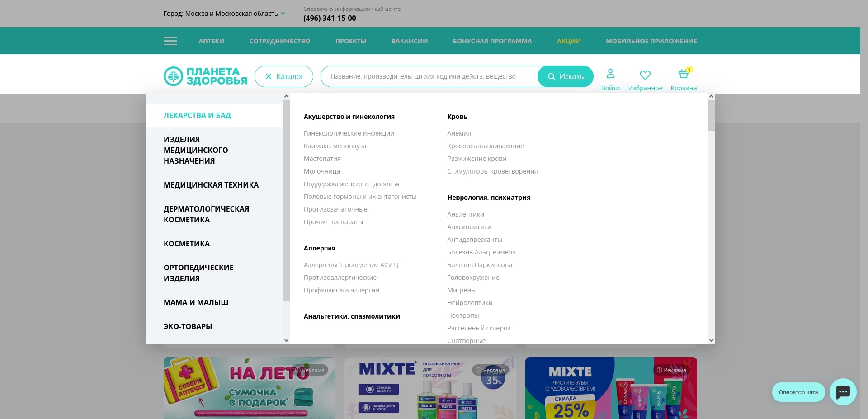Screen dimensions: 868x419
Task: Close the Каталог via the X icon
Action: pyautogui.click(x=269, y=76)
